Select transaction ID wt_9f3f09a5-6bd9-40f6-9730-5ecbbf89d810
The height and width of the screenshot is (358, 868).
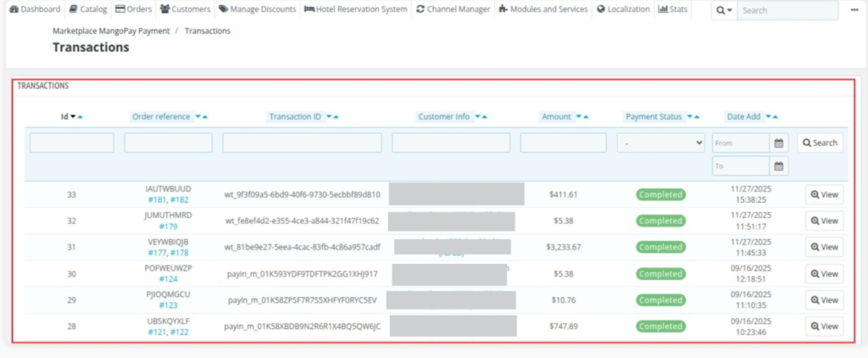pyautogui.click(x=303, y=194)
